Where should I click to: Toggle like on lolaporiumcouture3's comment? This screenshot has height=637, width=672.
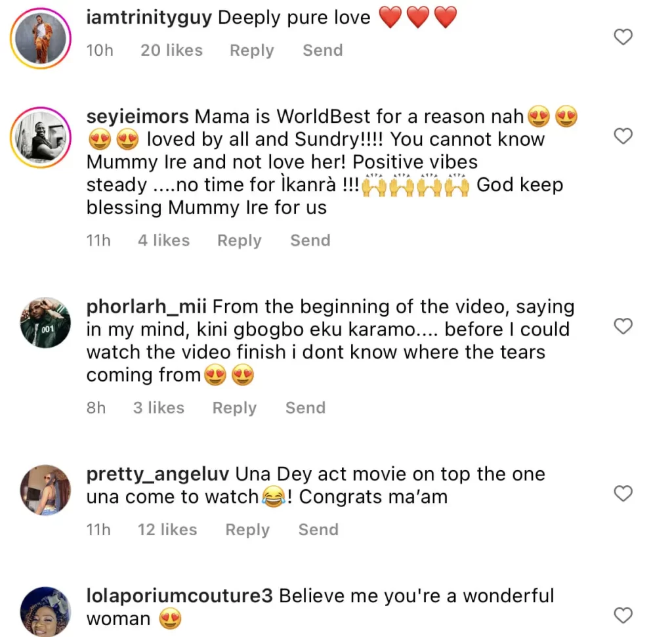coord(623,616)
